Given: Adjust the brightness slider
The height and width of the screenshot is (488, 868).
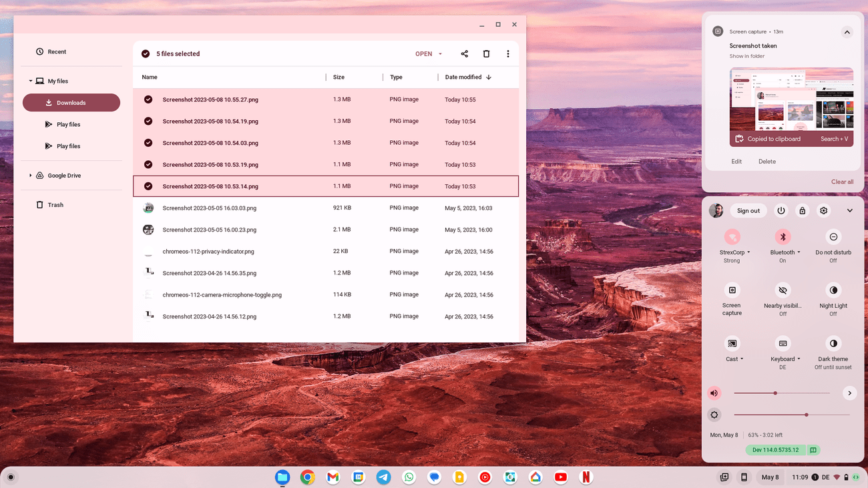Looking at the screenshot, I should [806, 415].
